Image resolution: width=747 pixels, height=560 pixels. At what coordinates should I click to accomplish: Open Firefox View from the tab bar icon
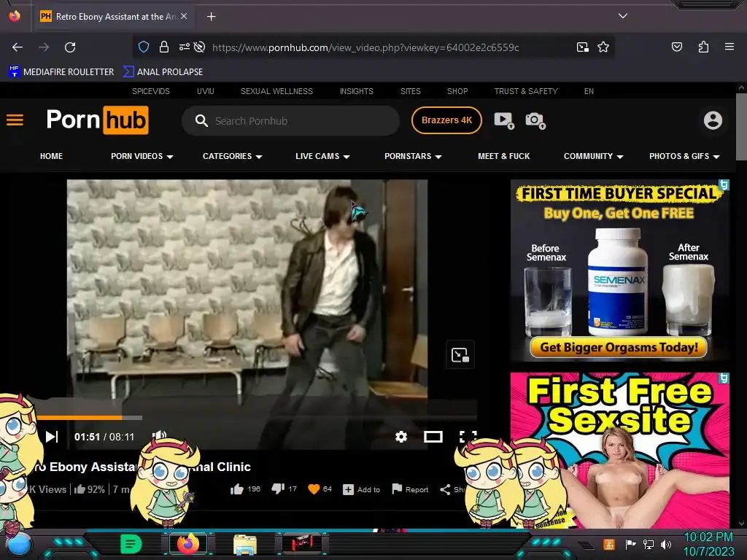click(15, 16)
